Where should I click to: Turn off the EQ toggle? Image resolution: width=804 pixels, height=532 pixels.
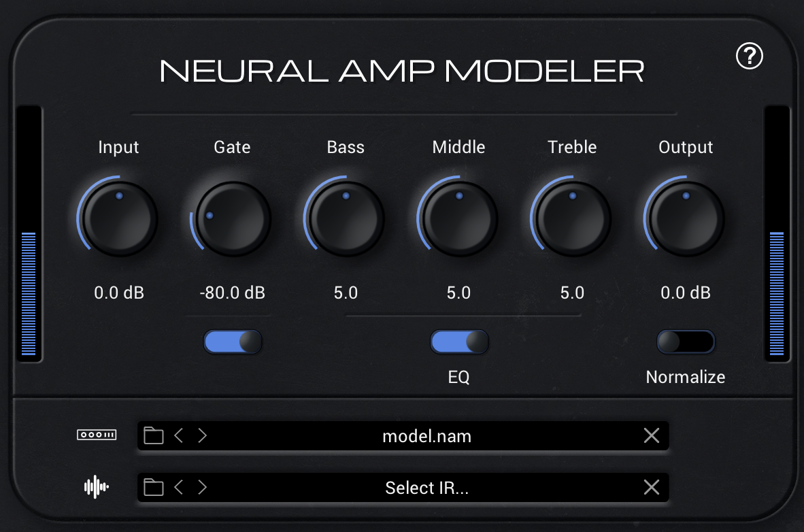coord(459,341)
